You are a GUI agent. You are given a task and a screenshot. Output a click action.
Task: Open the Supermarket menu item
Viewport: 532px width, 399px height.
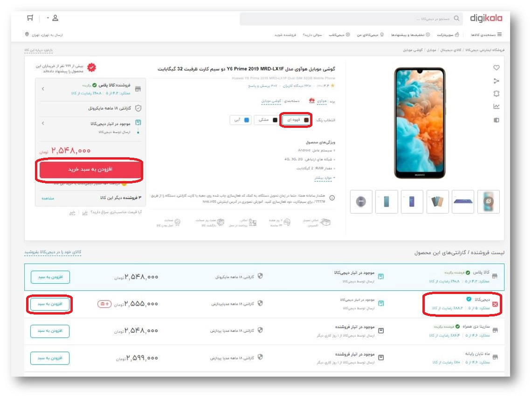pyautogui.click(x=448, y=35)
